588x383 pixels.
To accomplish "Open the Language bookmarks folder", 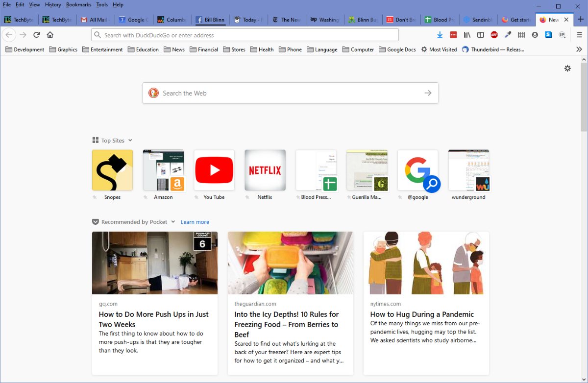I will [x=322, y=49].
